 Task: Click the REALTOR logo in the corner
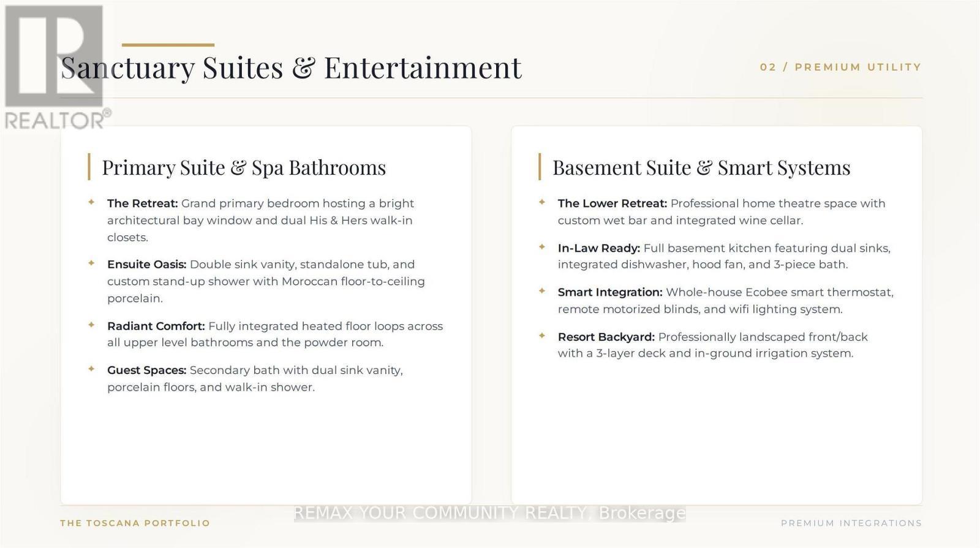coord(56,67)
